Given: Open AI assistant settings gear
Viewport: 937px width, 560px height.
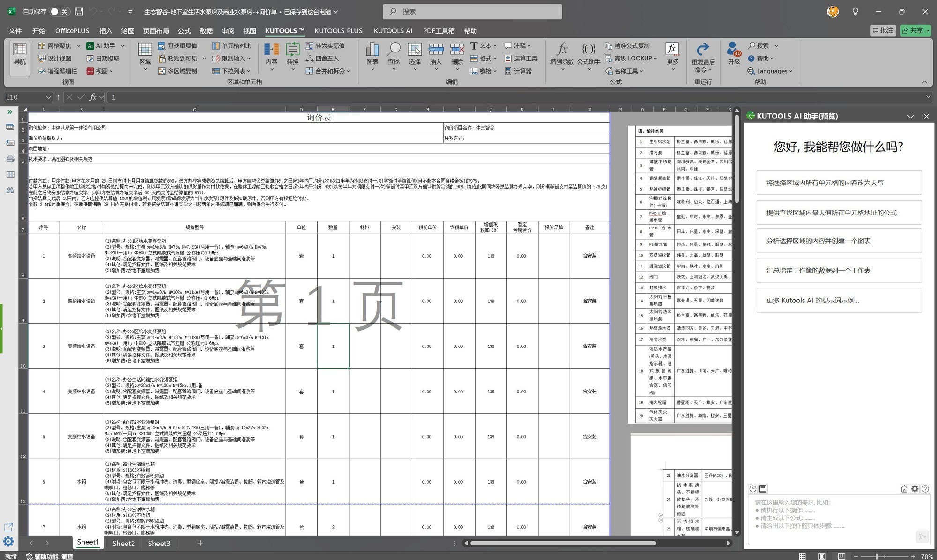Looking at the screenshot, I should coord(915,489).
